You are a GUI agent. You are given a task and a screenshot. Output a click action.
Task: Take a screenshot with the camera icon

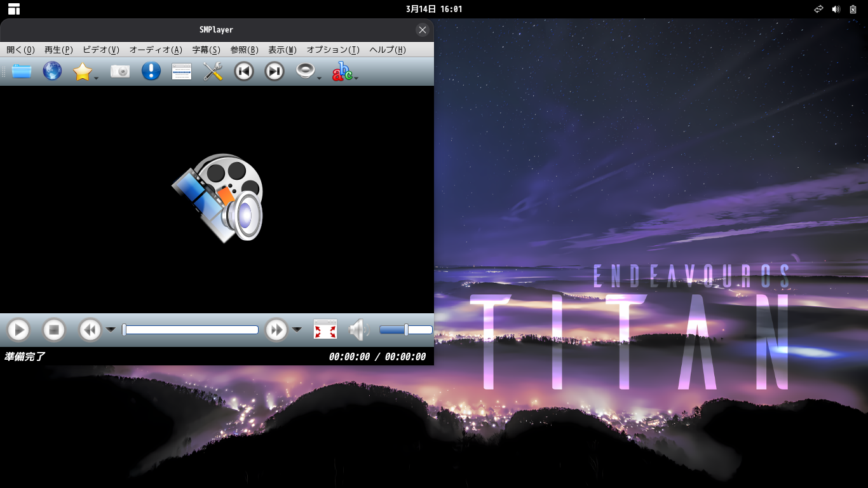(120, 71)
